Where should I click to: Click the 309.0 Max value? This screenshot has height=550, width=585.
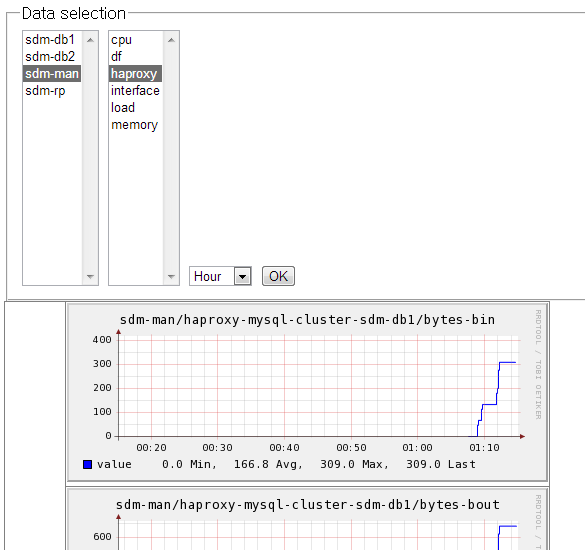click(354, 465)
